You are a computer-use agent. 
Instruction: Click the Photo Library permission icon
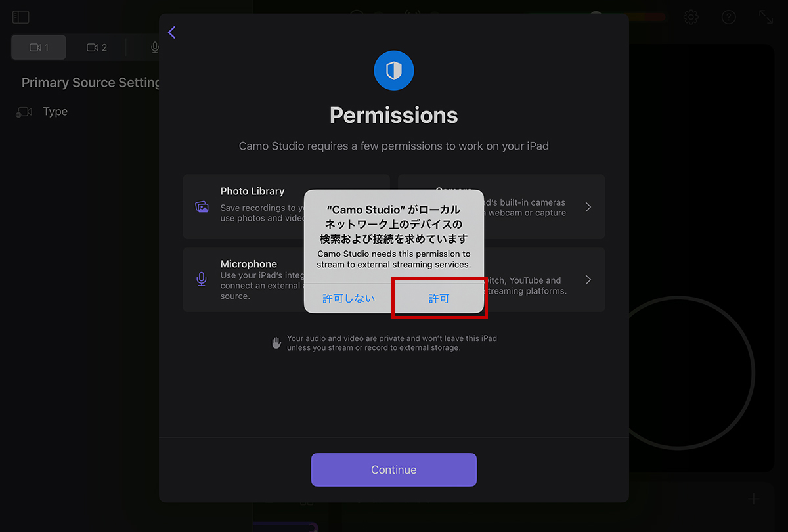pyautogui.click(x=202, y=207)
